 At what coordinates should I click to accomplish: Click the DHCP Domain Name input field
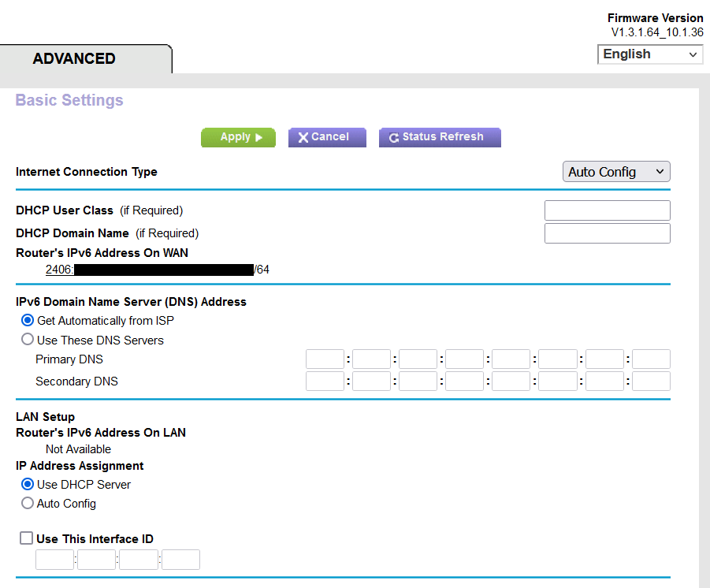(607, 233)
